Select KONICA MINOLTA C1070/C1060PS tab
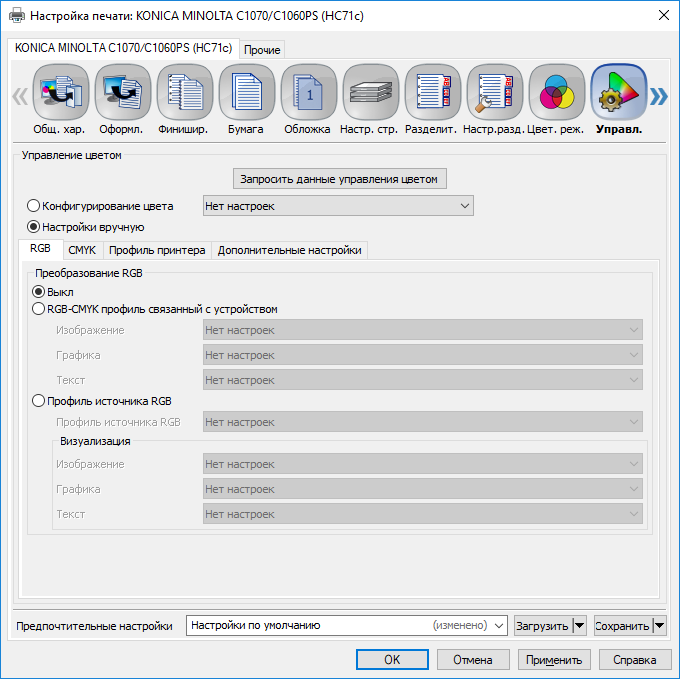The width and height of the screenshot is (680, 679). pyautogui.click(x=123, y=48)
